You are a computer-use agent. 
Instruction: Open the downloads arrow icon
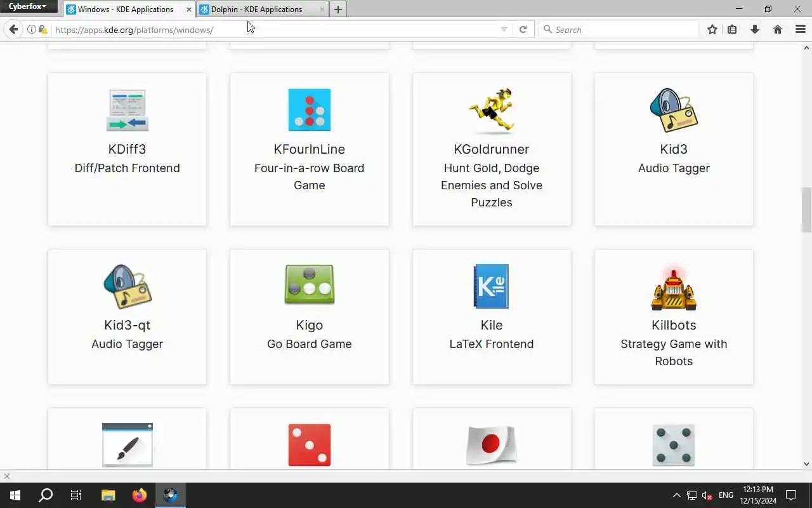coord(755,29)
